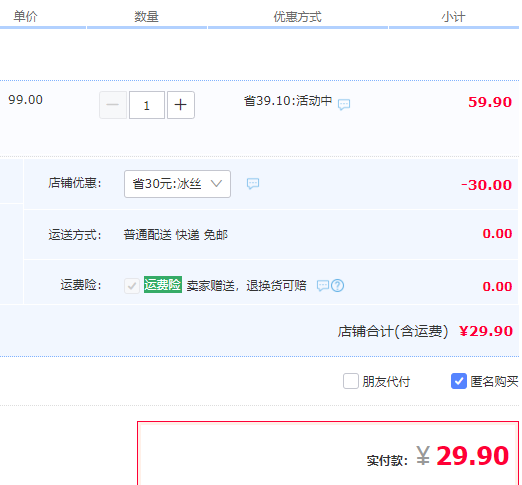Screen dimensions: 522x485
Task: Click the 数量 column header
Action: pyautogui.click(x=146, y=16)
